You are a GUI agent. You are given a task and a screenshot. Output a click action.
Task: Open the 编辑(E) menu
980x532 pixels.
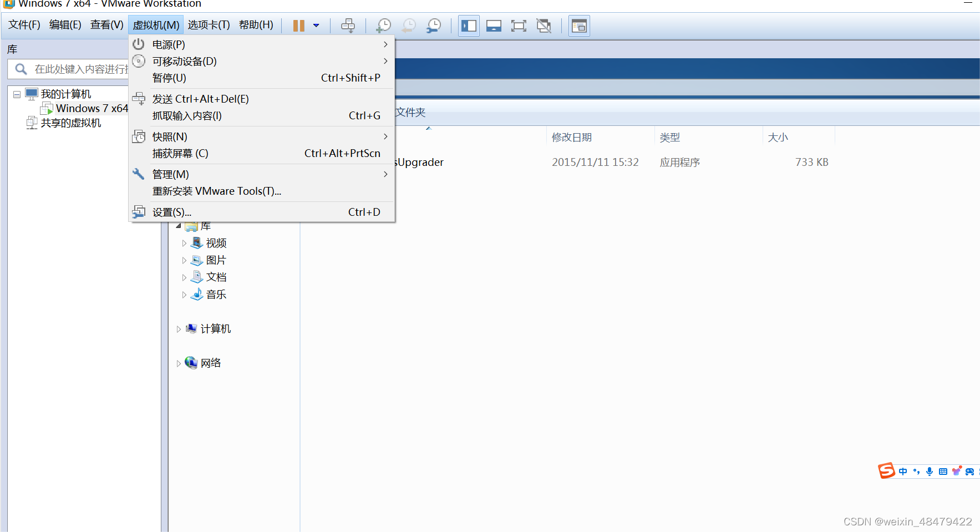tap(65, 25)
